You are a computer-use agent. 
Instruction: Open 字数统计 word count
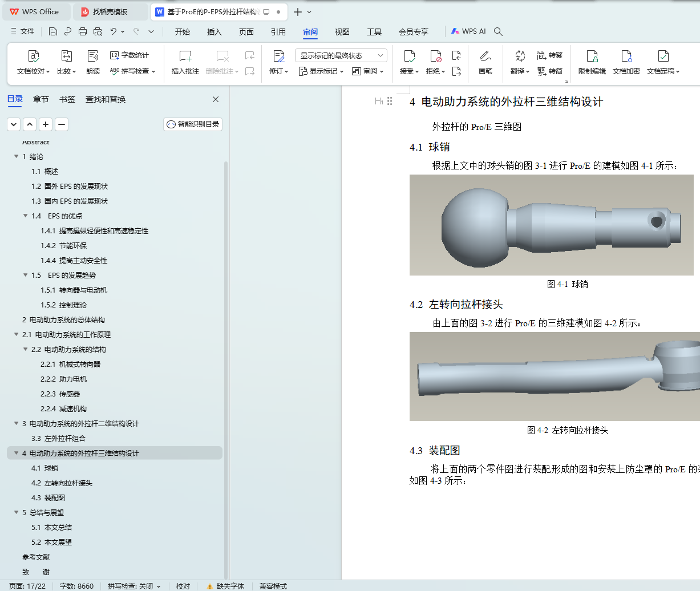point(130,55)
